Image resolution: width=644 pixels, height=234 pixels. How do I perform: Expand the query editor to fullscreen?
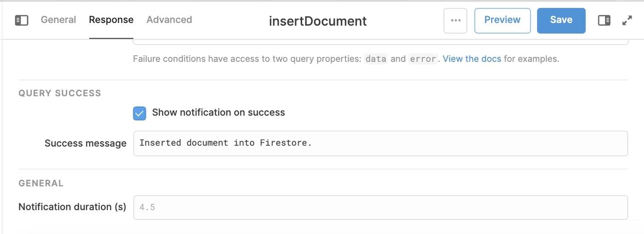627,20
